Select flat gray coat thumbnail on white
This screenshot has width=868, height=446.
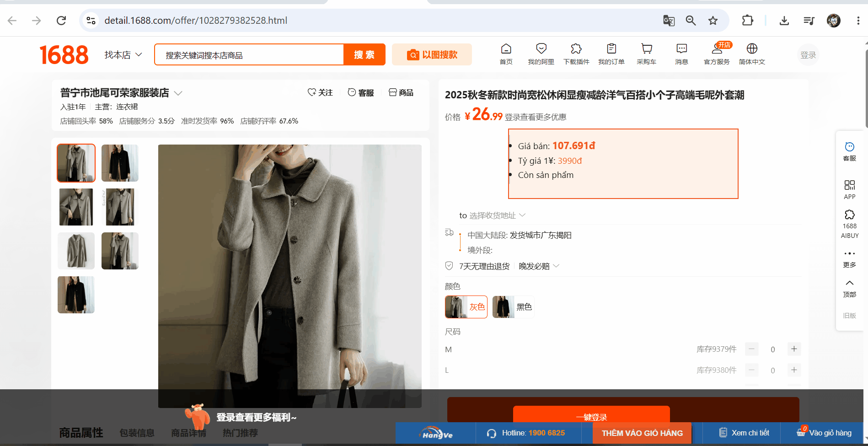76,251
